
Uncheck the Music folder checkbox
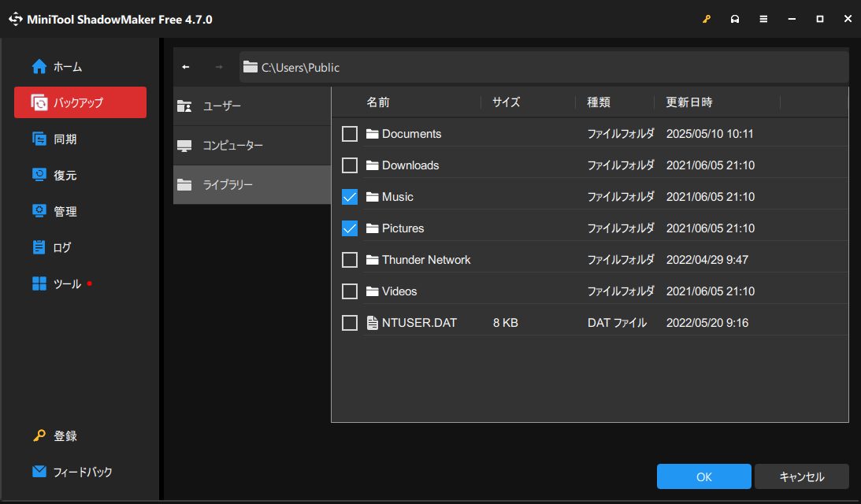point(350,197)
